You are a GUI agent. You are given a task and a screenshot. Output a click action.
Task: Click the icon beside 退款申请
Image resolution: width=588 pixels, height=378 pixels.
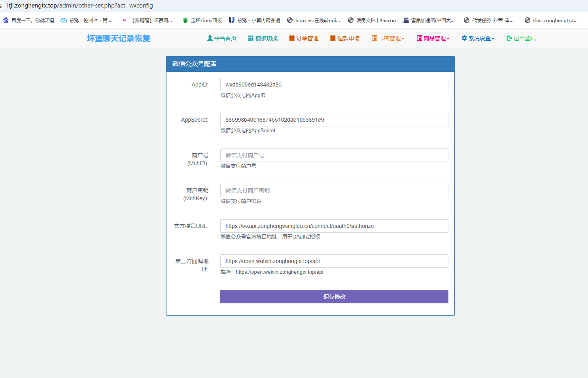click(333, 38)
